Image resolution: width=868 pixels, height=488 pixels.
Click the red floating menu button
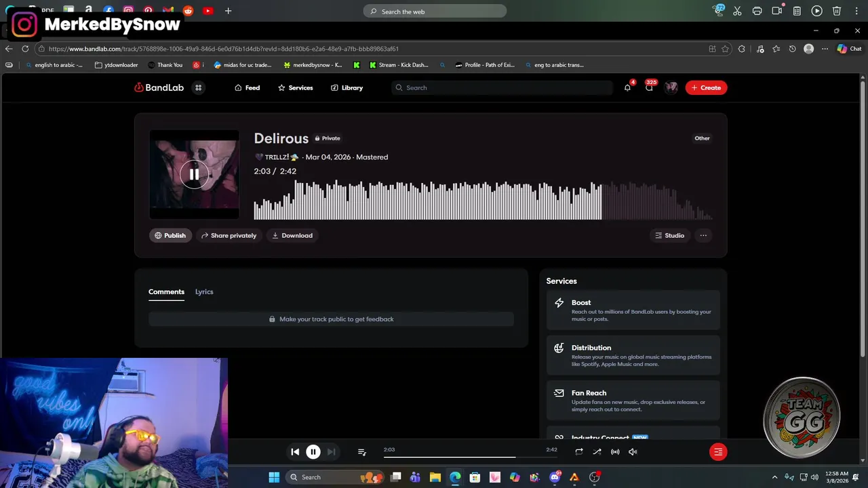tap(718, 451)
